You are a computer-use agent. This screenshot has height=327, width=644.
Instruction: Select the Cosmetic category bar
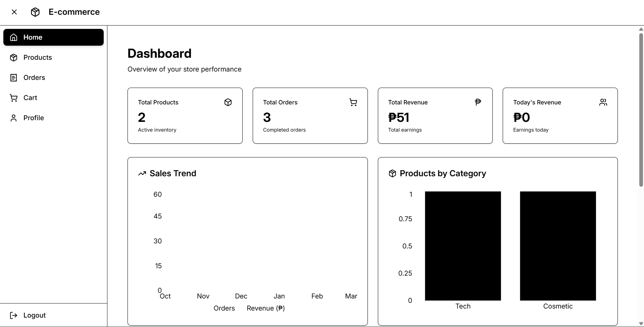(x=558, y=246)
